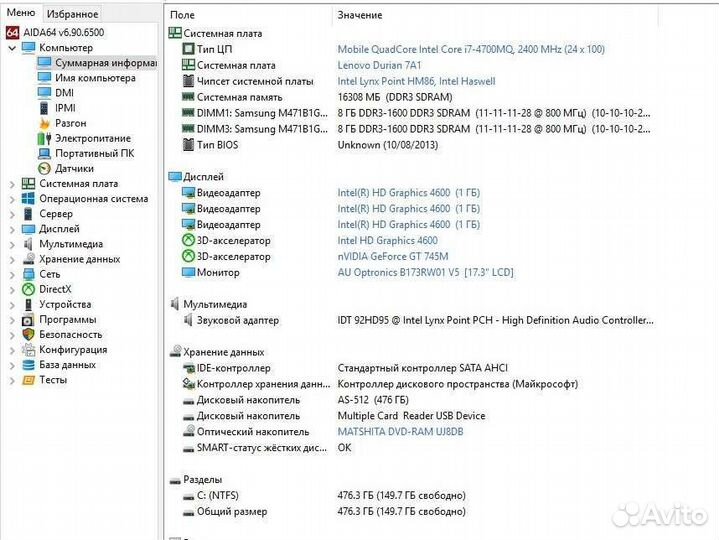719x540 pixels.
Task: Open Конфигурация in the tree
Action: (73, 350)
